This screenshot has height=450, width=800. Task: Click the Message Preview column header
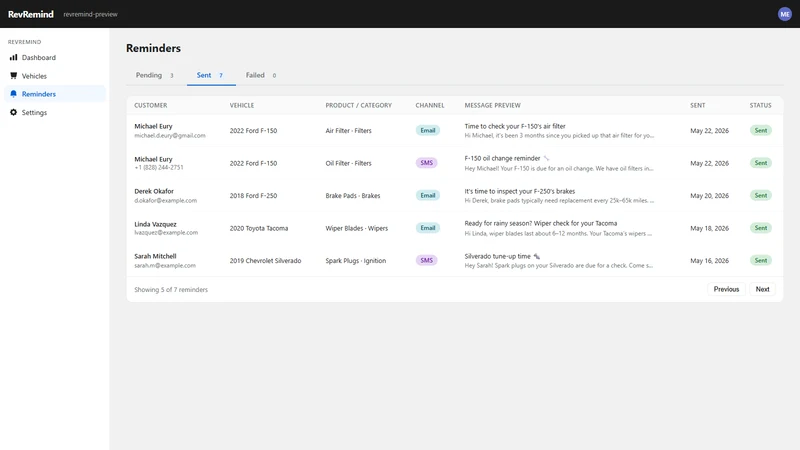click(x=492, y=105)
